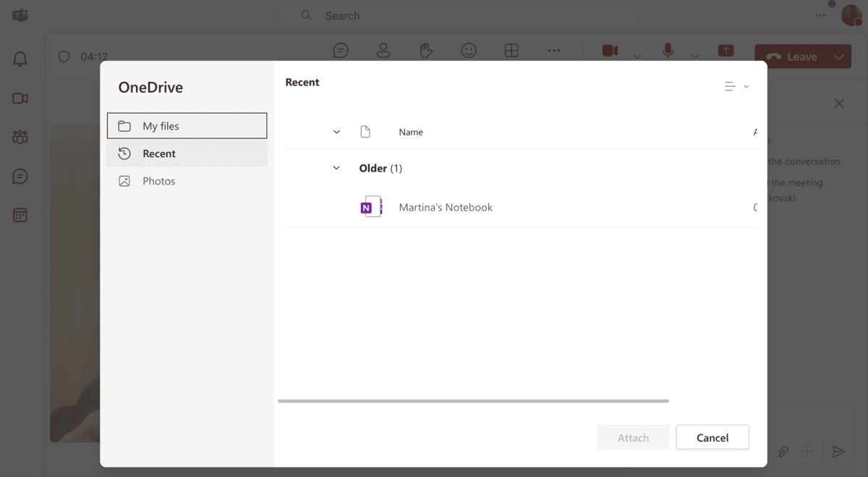Show the reactions emoji picker
The width and height of the screenshot is (868, 477).
click(469, 50)
